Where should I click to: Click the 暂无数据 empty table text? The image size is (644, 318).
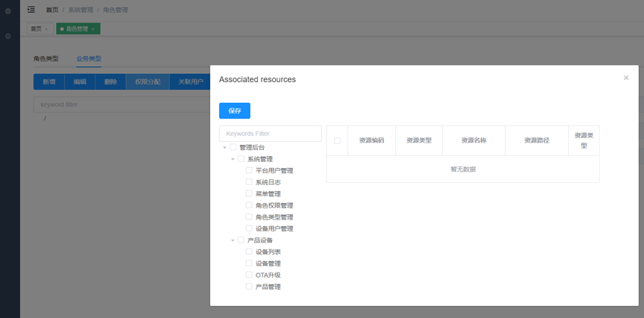(463, 169)
